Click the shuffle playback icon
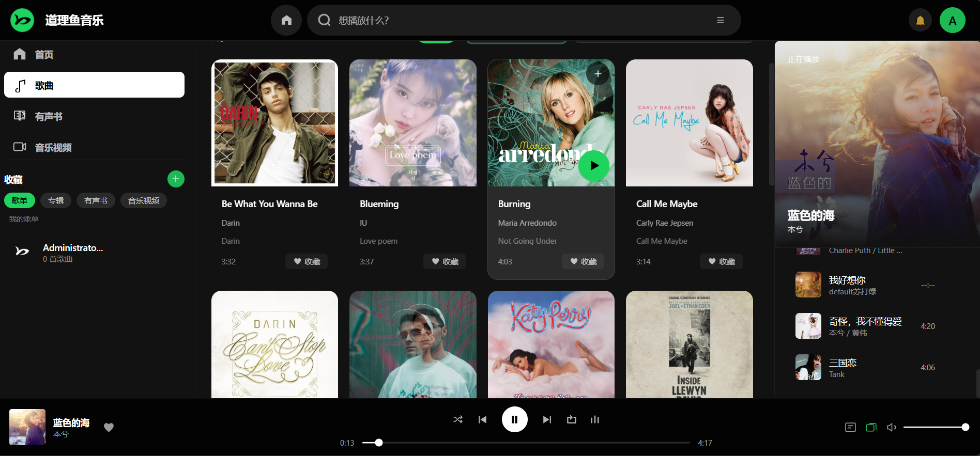The width and height of the screenshot is (980, 456). click(x=457, y=419)
